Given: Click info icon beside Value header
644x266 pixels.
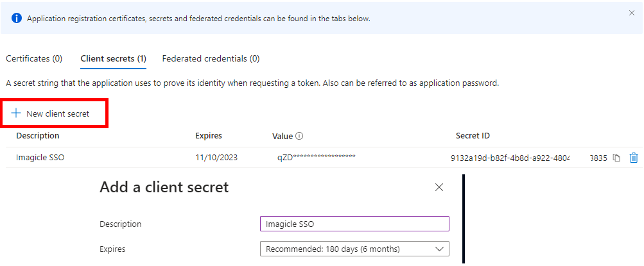Looking at the screenshot, I should click(x=299, y=136).
